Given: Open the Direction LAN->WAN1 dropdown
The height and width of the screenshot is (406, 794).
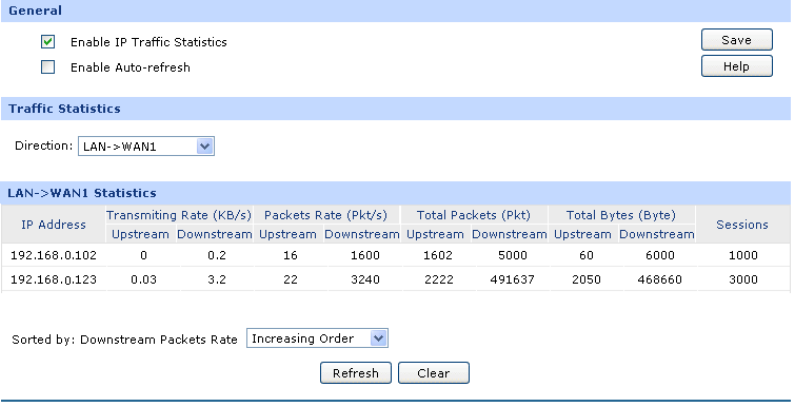Looking at the screenshot, I should coord(146,147).
